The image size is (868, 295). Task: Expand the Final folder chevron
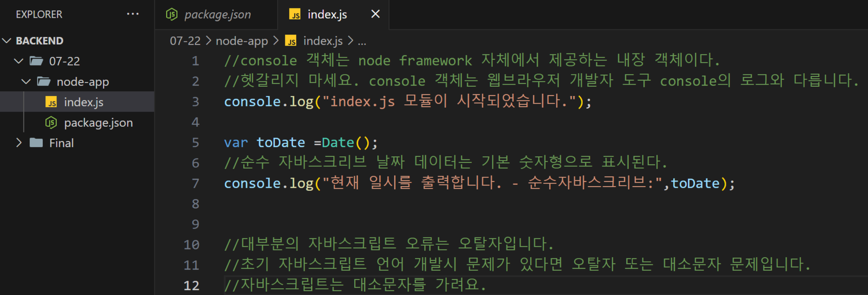[19, 143]
